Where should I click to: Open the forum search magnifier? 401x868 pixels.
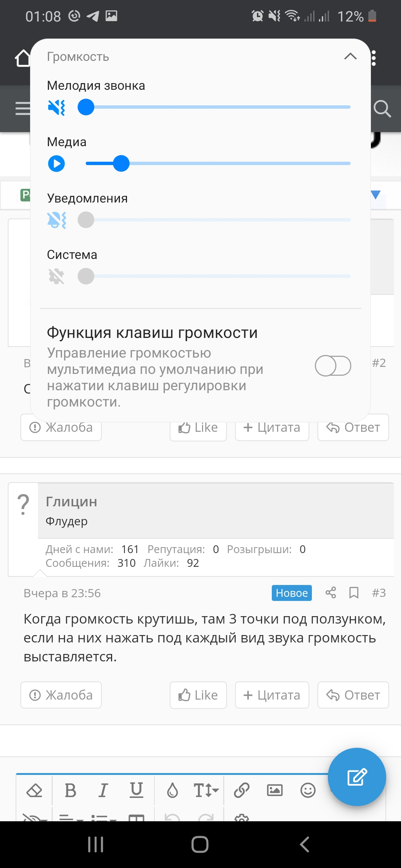(382, 109)
